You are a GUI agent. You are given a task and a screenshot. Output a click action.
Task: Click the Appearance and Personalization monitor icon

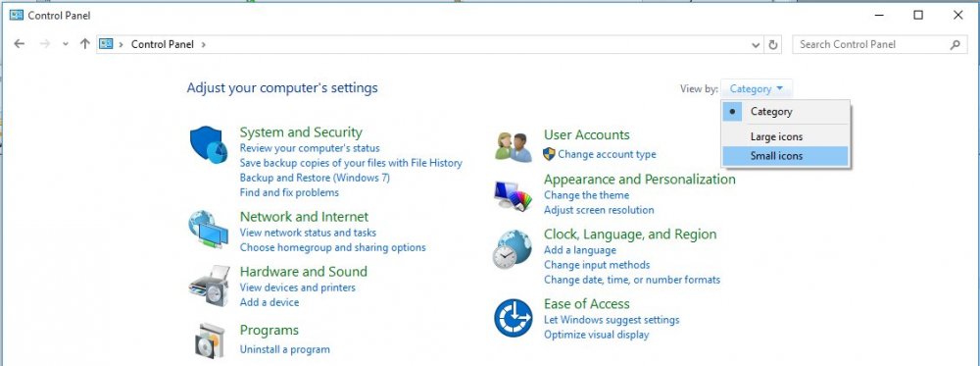513,196
